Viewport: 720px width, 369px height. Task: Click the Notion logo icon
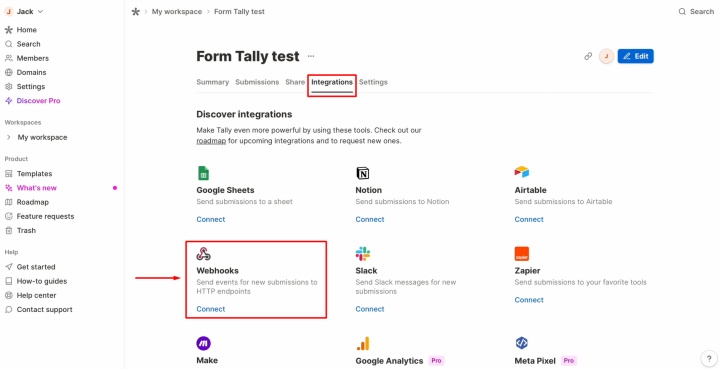click(362, 173)
